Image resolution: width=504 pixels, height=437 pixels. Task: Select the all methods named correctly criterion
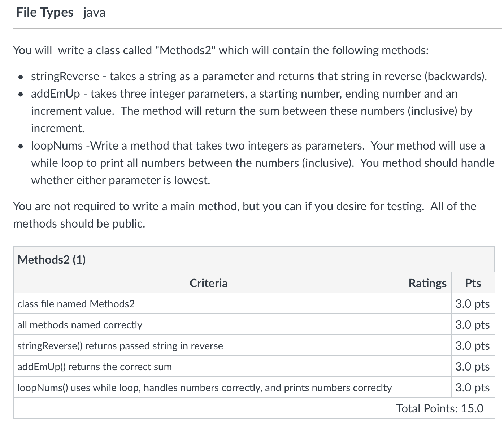pos(80,325)
